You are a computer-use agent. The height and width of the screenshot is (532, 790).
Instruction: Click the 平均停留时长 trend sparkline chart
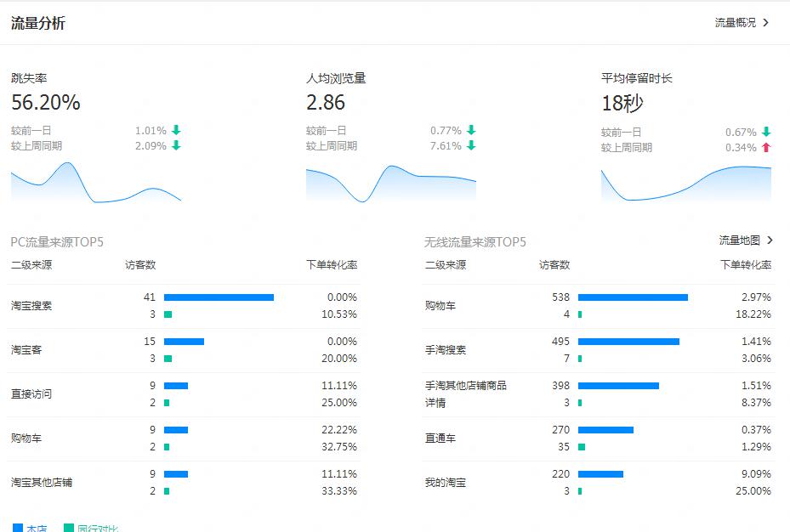(685, 184)
